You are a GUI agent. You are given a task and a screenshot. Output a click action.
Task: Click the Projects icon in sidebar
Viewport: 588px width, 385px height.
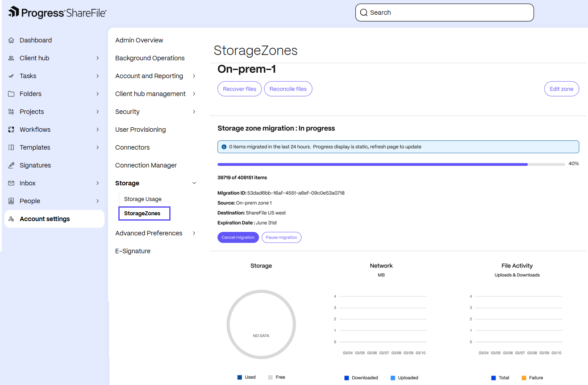click(x=11, y=112)
